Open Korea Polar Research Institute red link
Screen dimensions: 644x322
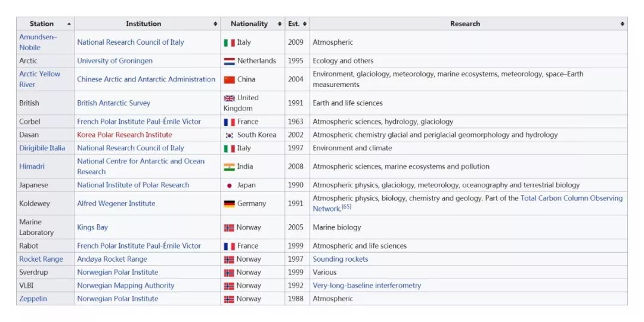tap(125, 135)
